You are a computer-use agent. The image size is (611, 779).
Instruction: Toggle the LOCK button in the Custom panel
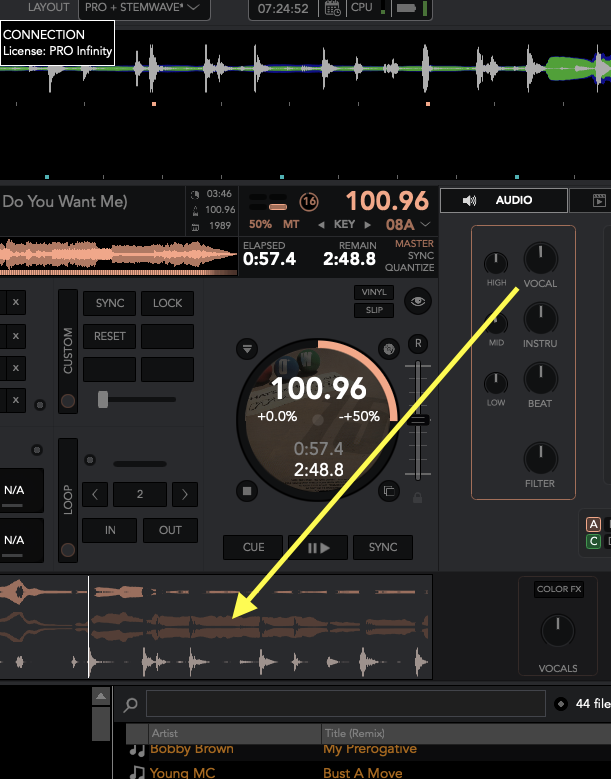pyautogui.click(x=167, y=303)
